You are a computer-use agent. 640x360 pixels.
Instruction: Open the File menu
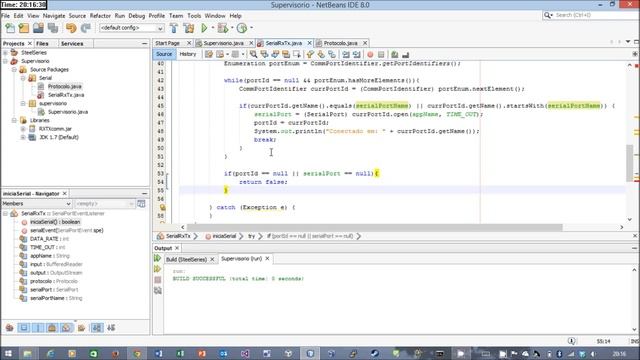point(6,16)
